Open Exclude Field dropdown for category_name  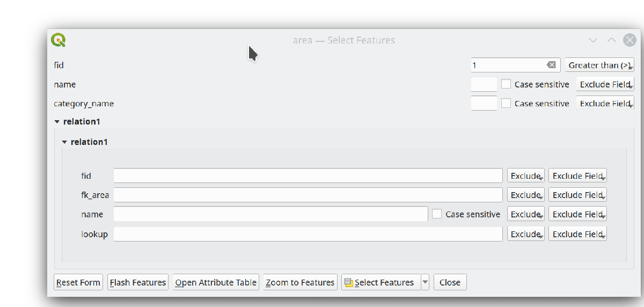(605, 104)
